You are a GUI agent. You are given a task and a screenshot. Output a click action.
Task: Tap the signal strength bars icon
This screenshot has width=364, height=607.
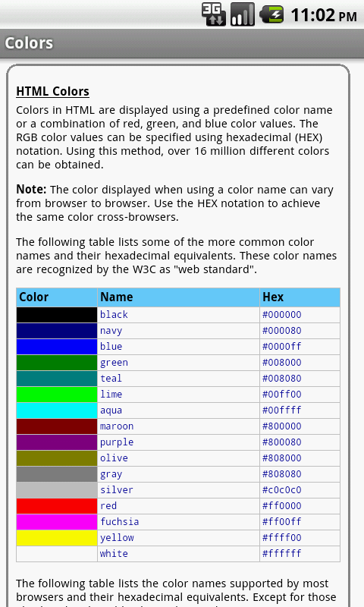tap(243, 14)
